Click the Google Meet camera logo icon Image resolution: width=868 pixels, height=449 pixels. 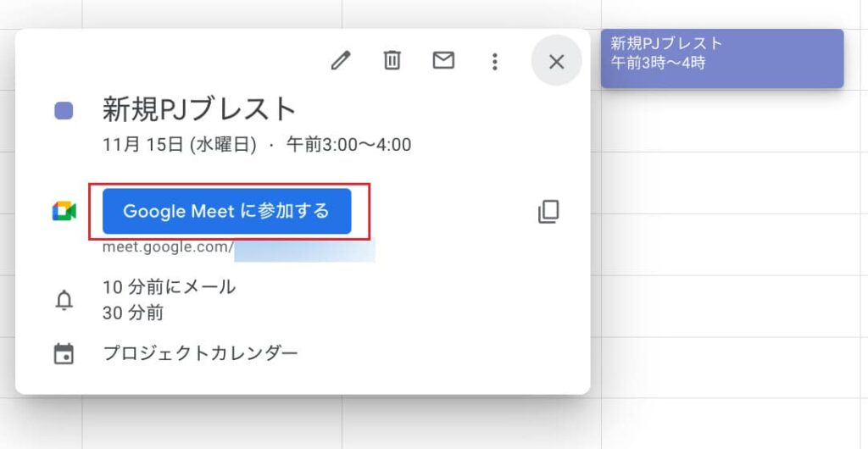[64, 212]
